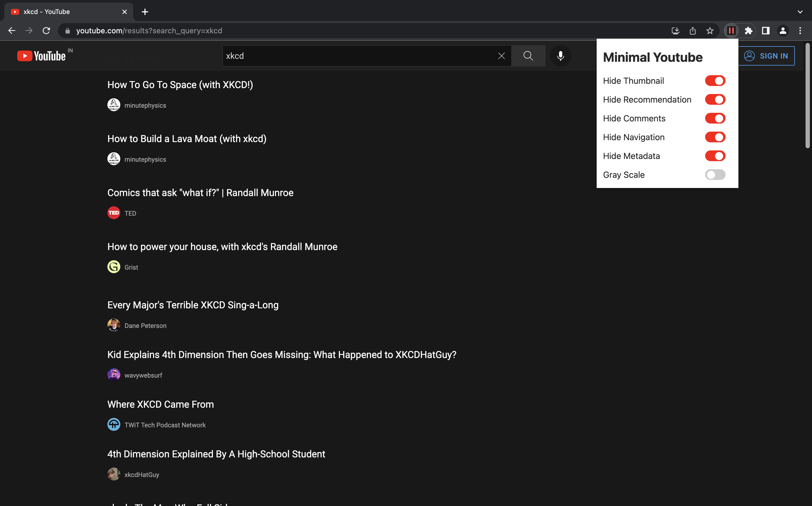Image resolution: width=812 pixels, height=506 pixels.
Task: Reload the page with refresh icon
Action: click(46, 31)
